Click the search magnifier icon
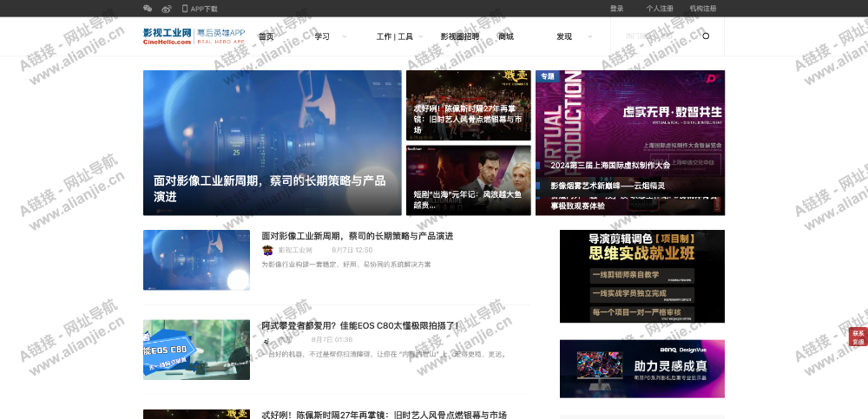This screenshot has height=419, width=868. tap(706, 36)
